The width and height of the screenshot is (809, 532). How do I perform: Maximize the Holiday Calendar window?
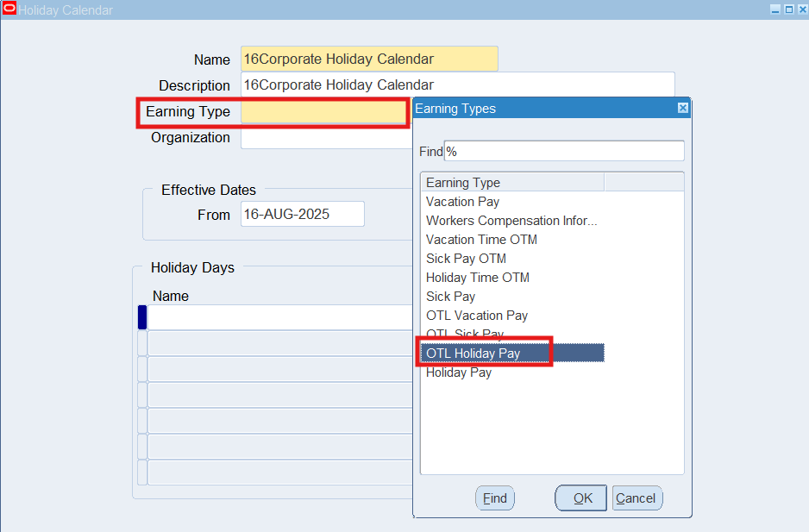tap(787, 9)
